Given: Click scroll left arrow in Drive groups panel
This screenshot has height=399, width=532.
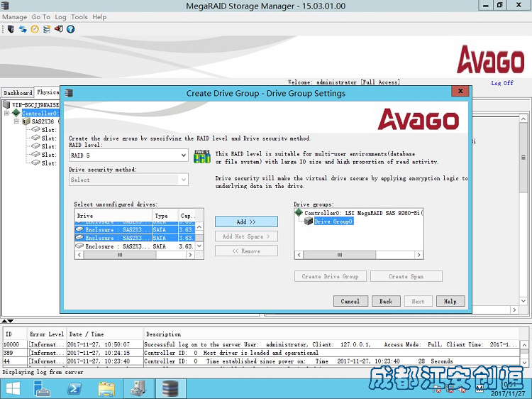Looking at the screenshot, I should click(x=299, y=255).
